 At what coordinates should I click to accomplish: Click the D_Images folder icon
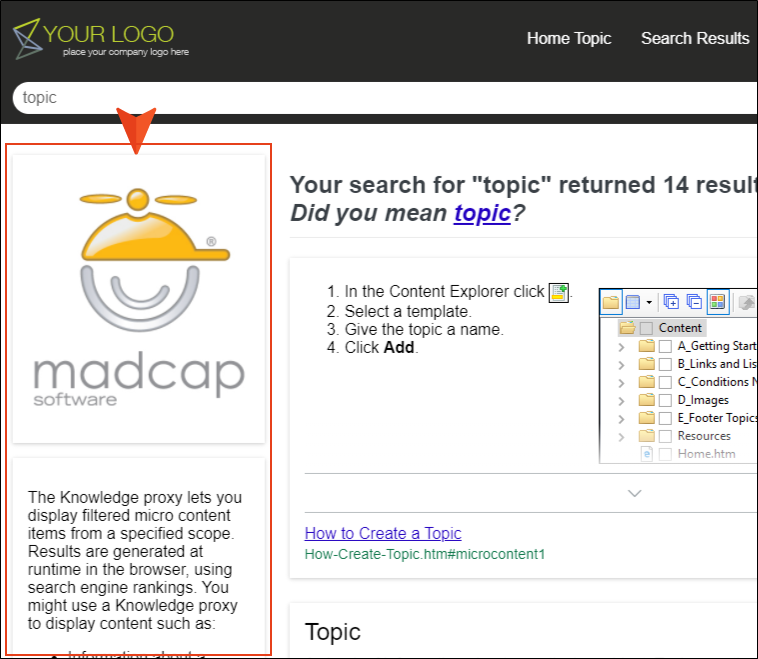646,399
